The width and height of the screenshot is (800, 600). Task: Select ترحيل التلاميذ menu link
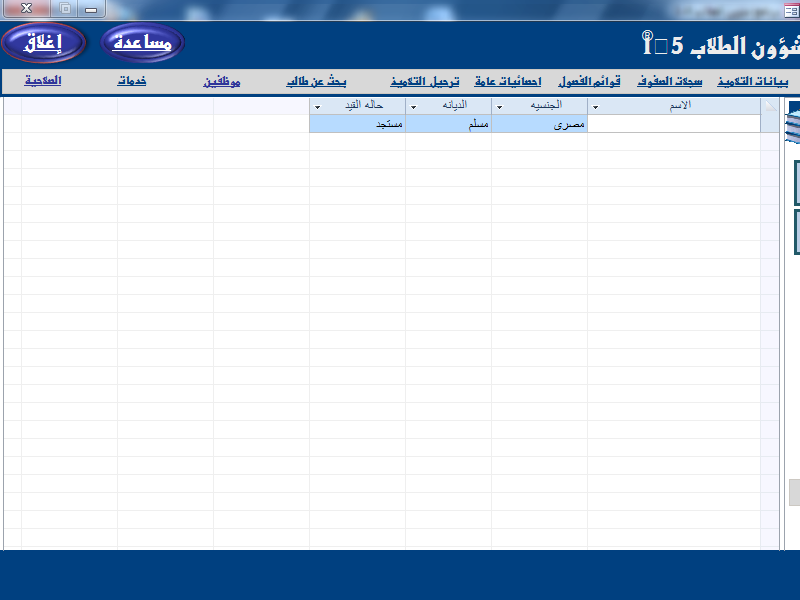pos(425,81)
